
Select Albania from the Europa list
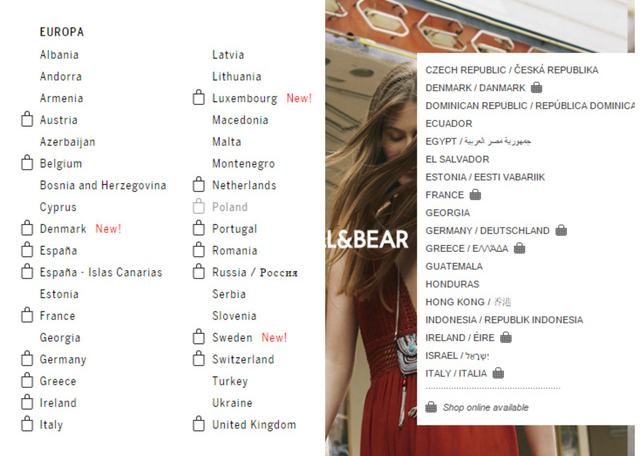tap(59, 55)
